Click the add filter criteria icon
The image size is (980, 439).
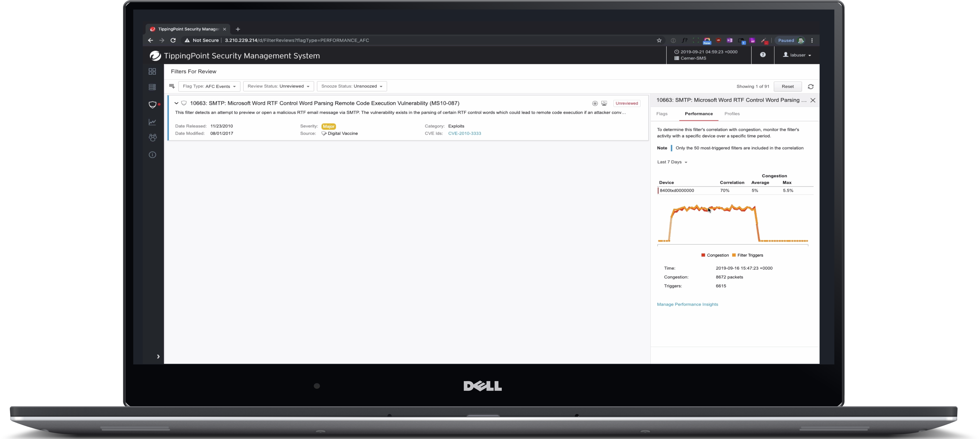[172, 86]
